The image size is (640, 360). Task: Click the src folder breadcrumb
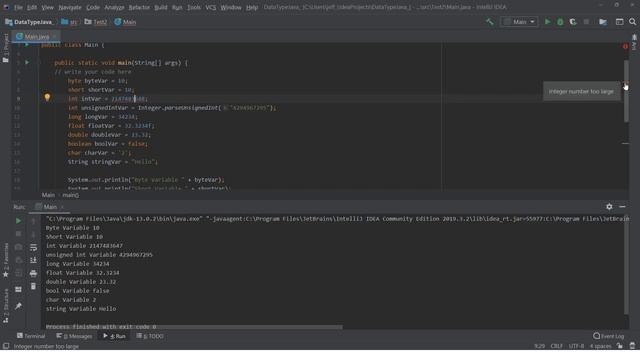(x=69, y=22)
